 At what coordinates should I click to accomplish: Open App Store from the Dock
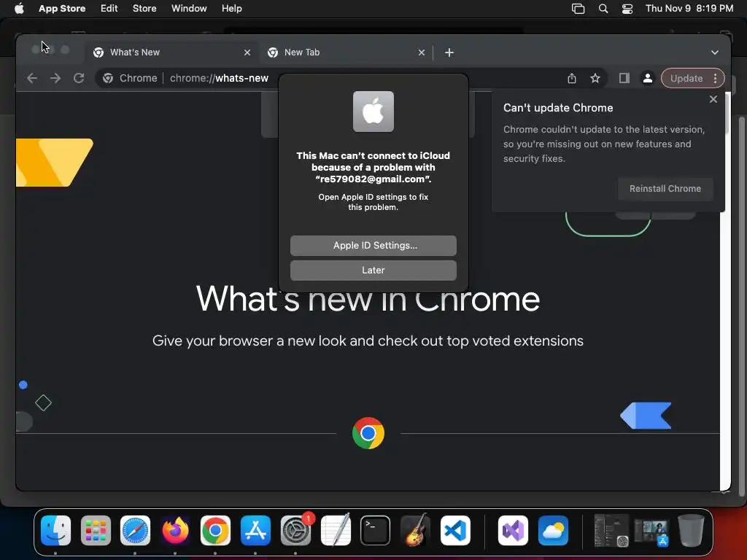point(255,531)
